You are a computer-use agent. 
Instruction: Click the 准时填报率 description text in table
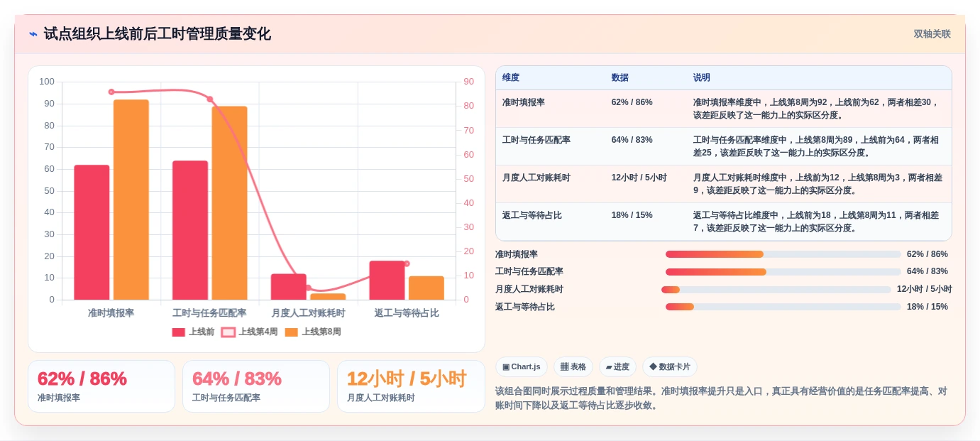pyautogui.click(x=816, y=109)
